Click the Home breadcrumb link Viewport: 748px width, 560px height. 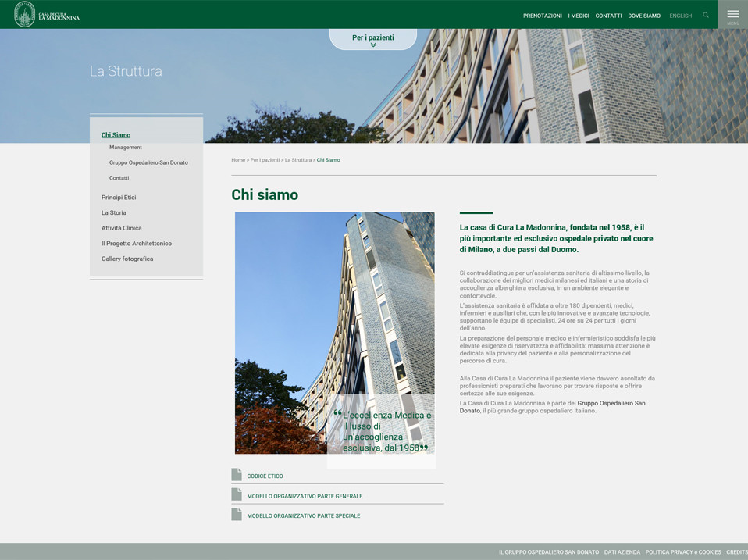[x=238, y=160]
